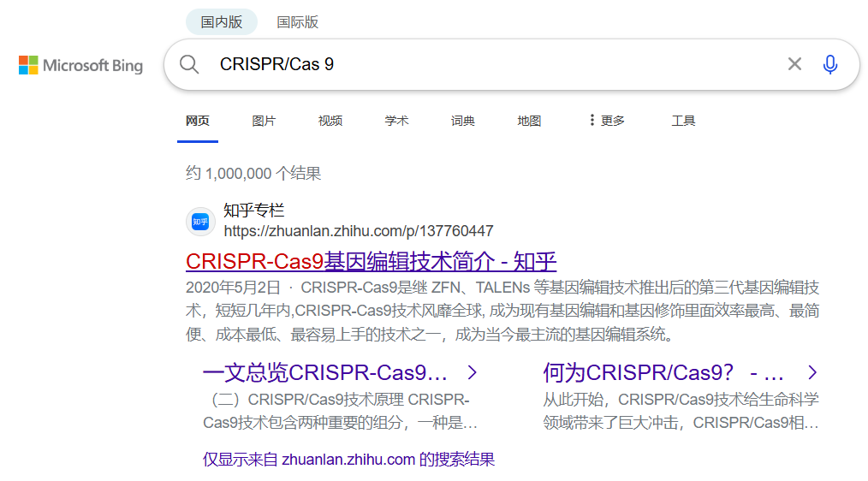This screenshot has height=481, width=868.
Task: Open CRISPR-Cas9基因编辑技术简介 - 知乎 result
Action: (371, 261)
